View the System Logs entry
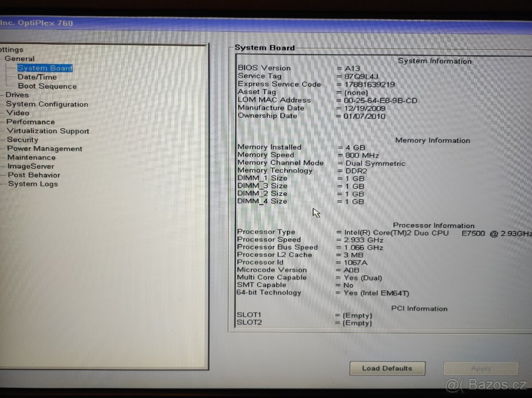Viewport: 532px width, 398px height. click(32, 184)
